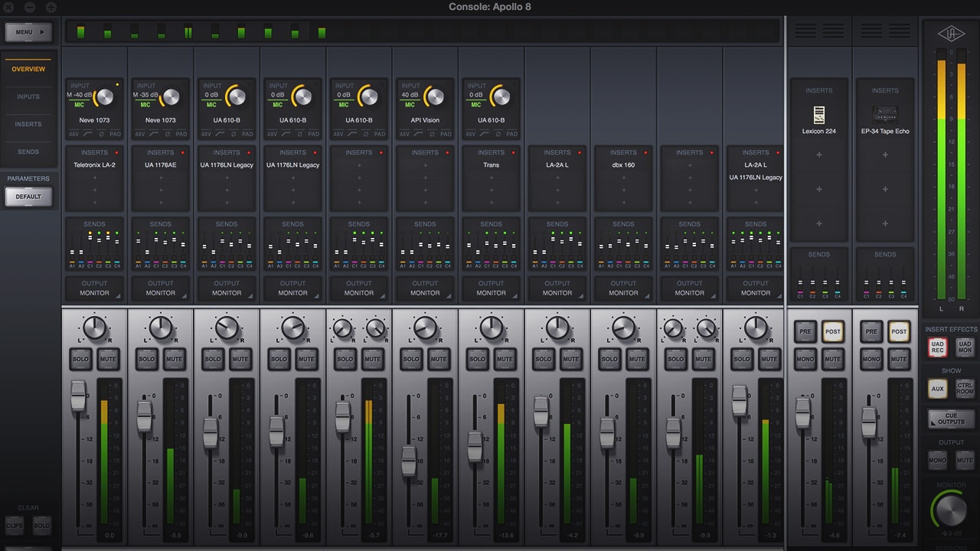Toggle POST on the EP-34 Tape Echo aux
Viewport: 980px width, 551px height.
click(899, 331)
